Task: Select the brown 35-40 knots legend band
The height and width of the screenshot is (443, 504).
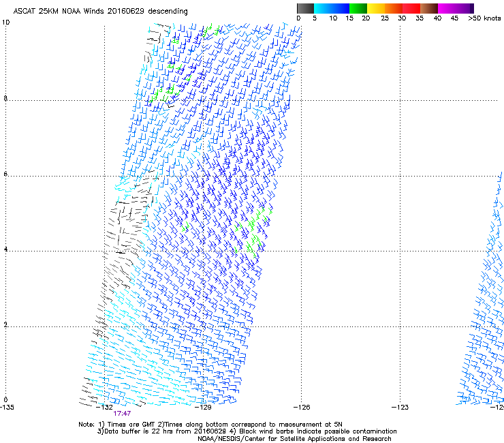Action: click(429, 8)
